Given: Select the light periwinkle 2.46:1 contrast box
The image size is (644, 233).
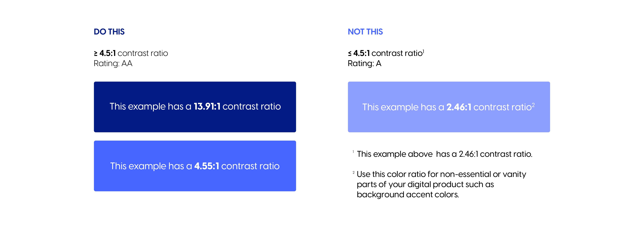Looking at the screenshot, I should click(x=449, y=107).
